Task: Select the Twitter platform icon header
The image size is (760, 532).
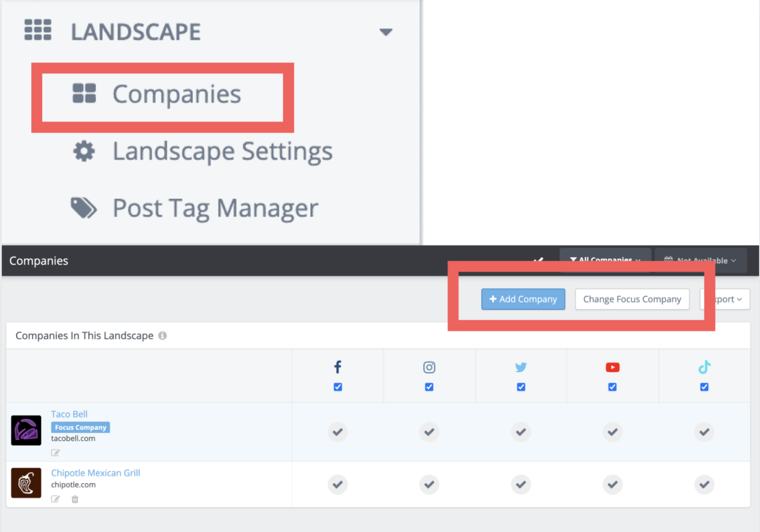Action: 521,367
